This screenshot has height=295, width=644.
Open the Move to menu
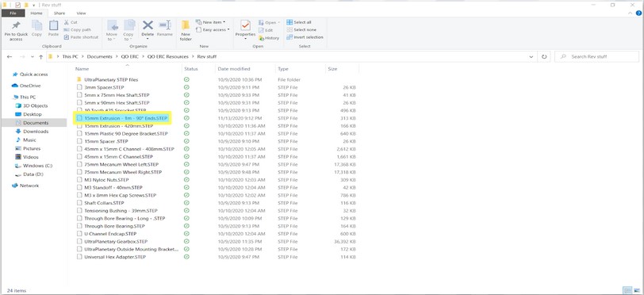click(112, 30)
